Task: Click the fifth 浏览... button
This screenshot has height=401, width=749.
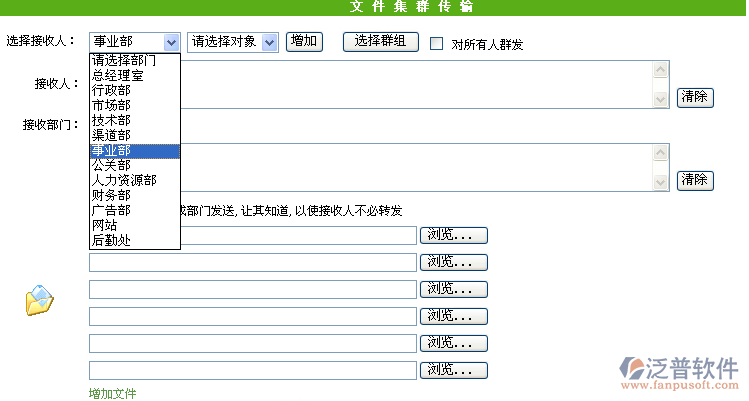Action: (454, 344)
